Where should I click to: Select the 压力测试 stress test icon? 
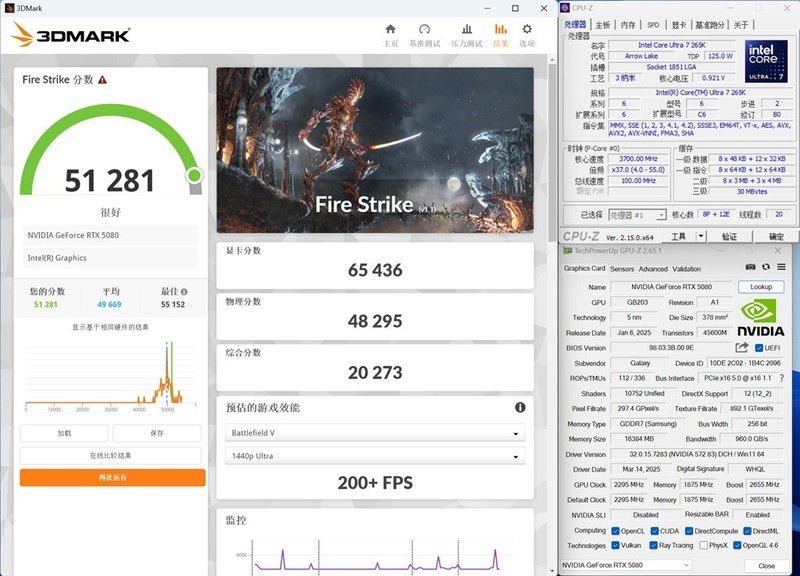[x=466, y=29]
